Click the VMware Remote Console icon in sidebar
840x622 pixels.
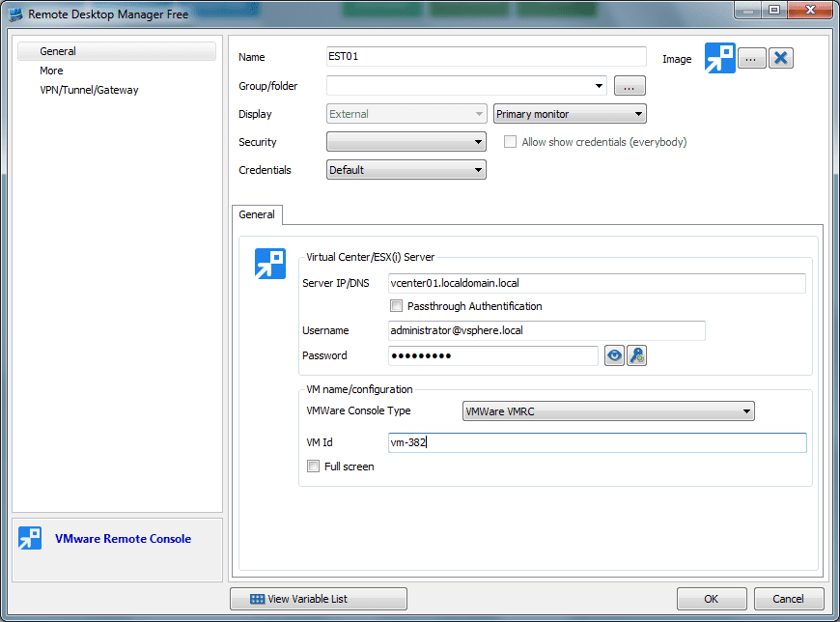(30, 538)
